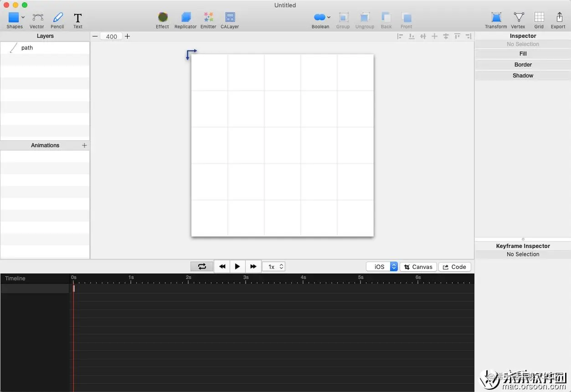
Task: Rewind the animation
Action: [222, 267]
